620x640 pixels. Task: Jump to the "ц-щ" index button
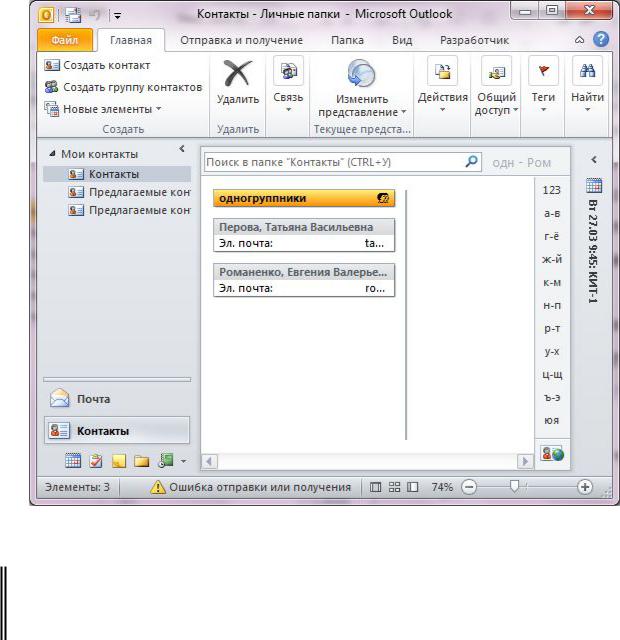[552, 374]
